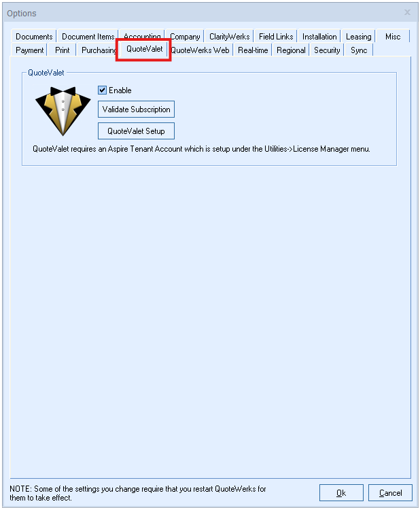Switch to the Misc tab
Image resolution: width=420 pixels, height=508 pixels.
pyautogui.click(x=393, y=36)
